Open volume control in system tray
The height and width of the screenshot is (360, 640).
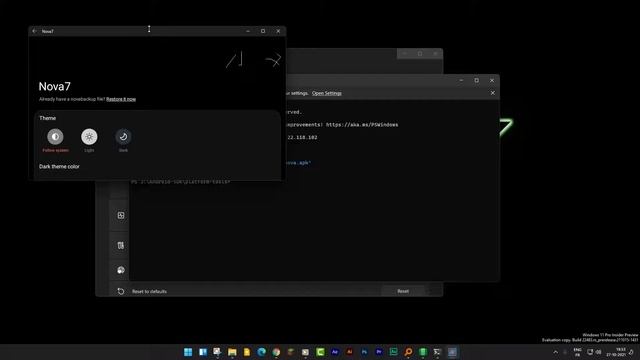598,352
